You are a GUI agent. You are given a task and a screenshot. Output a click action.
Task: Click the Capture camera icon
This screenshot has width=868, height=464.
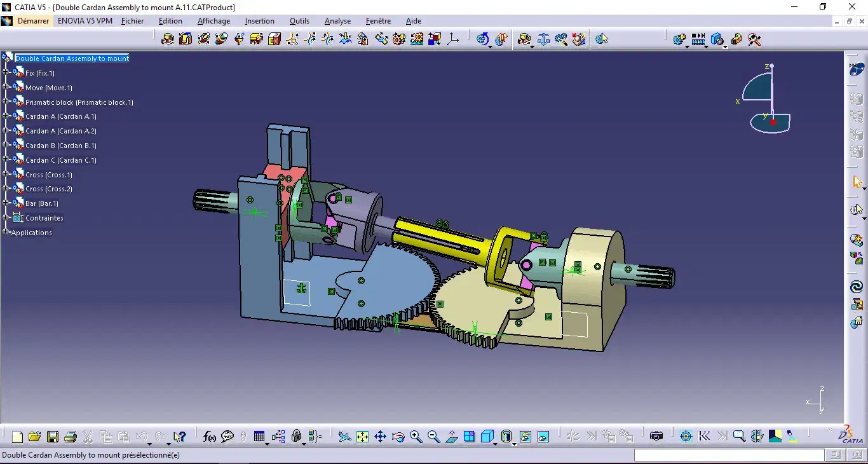[x=656, y=437]
